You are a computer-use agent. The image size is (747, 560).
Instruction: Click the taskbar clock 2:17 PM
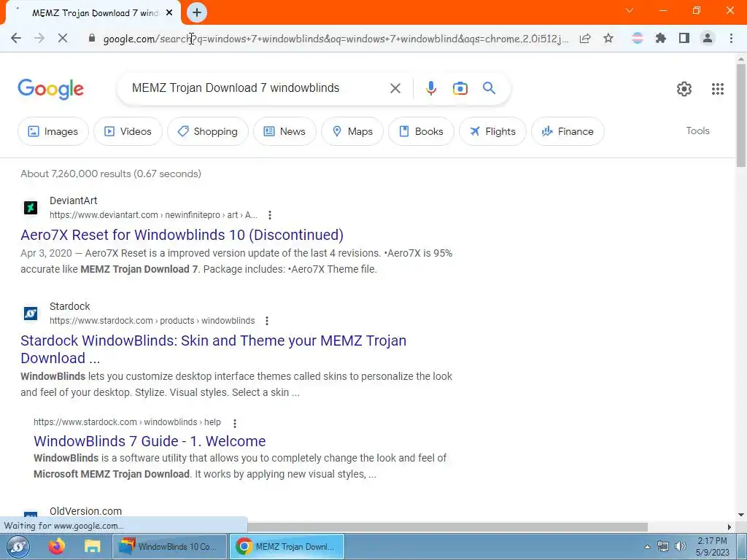[712, 541]
